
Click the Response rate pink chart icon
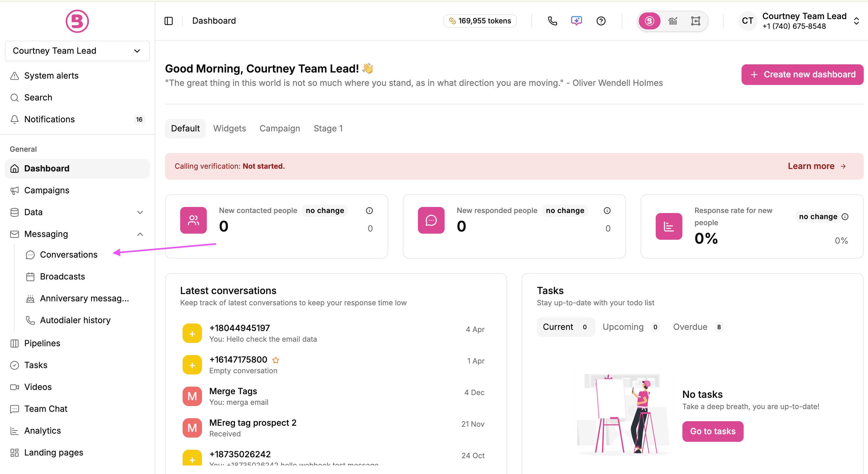pyautogui.click(x=669, y=227)
